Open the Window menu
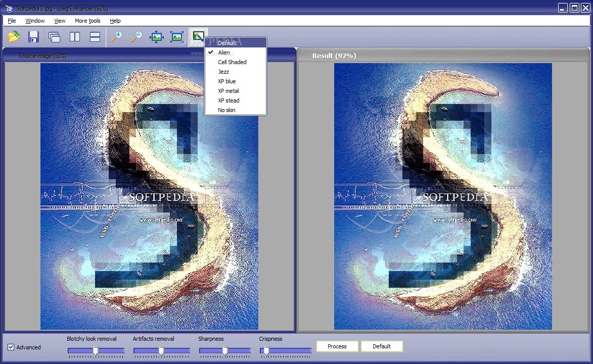The height and width of the screenshot is (364, 593). (x=35, y=21)
